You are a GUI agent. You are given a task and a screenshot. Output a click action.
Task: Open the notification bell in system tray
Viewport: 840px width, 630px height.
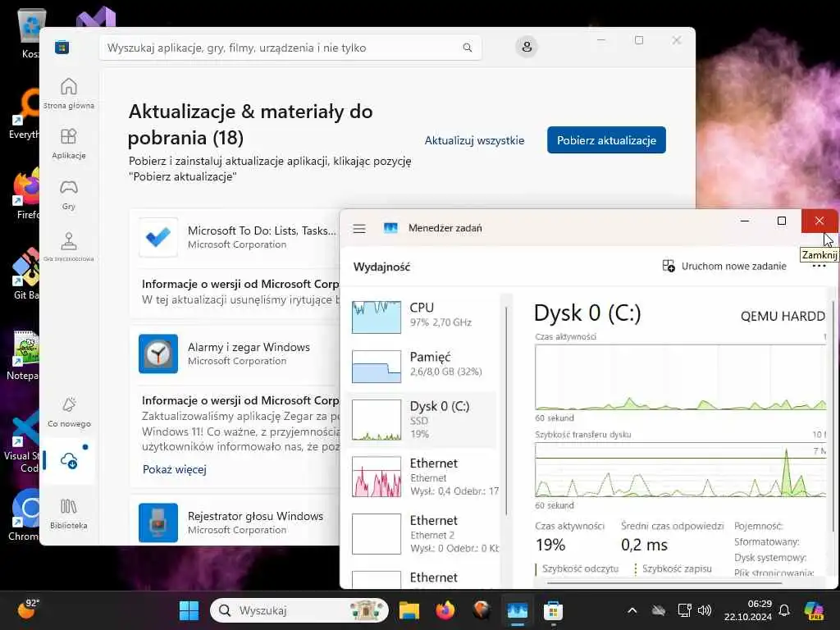pos(784,610)
